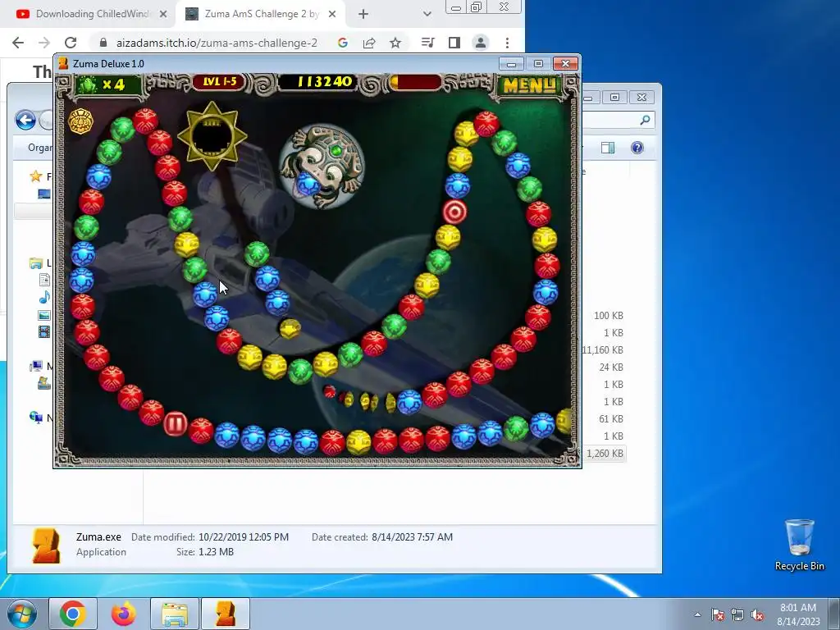The height and width of the screenshot is (630, 840).
Task: Click the Explorer Favorites star icon
Action: click(x=36, y=176)
